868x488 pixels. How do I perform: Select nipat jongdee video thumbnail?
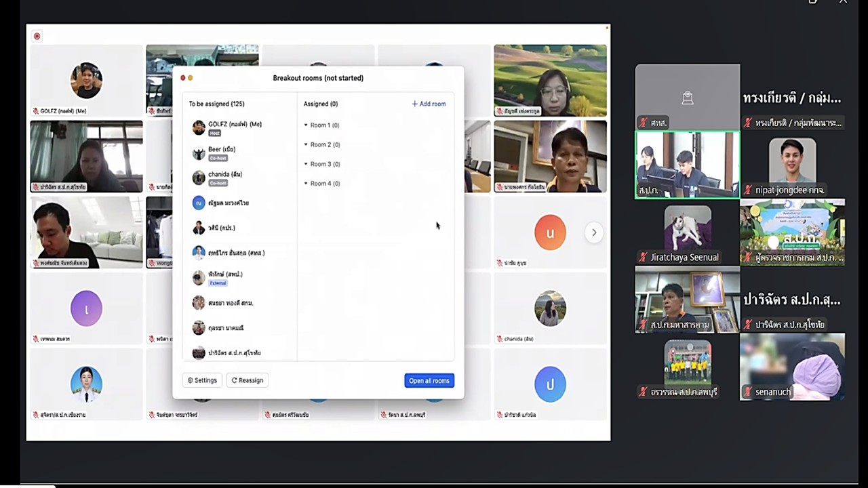click(793, 164)
